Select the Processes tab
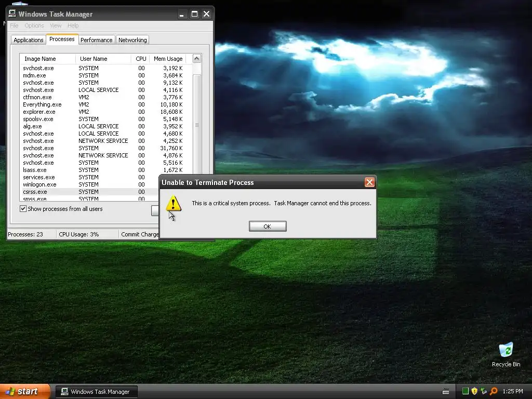 pos(62,39)
